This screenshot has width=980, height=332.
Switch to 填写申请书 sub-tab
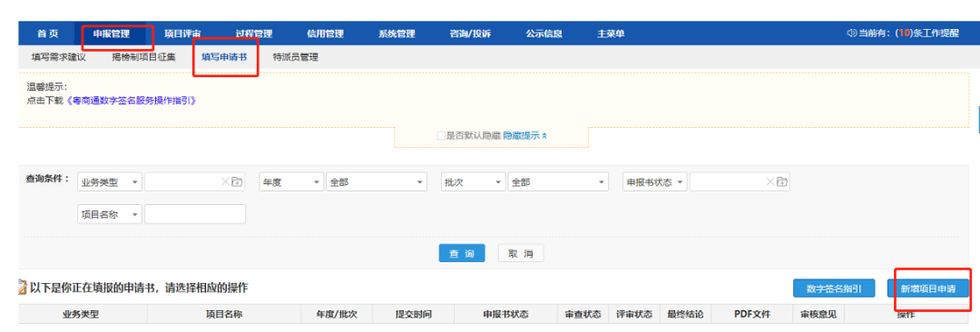pyautogui.click(x=224, y=57)
